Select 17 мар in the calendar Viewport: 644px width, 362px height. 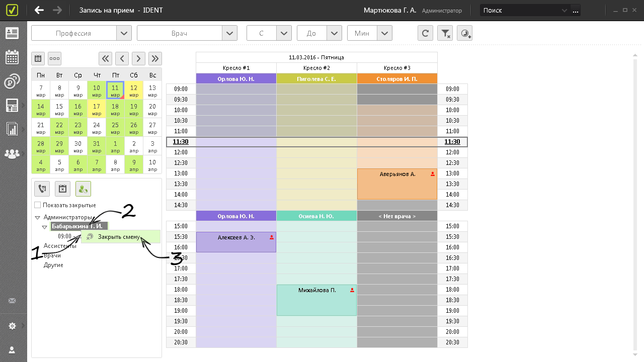[97, 108]
